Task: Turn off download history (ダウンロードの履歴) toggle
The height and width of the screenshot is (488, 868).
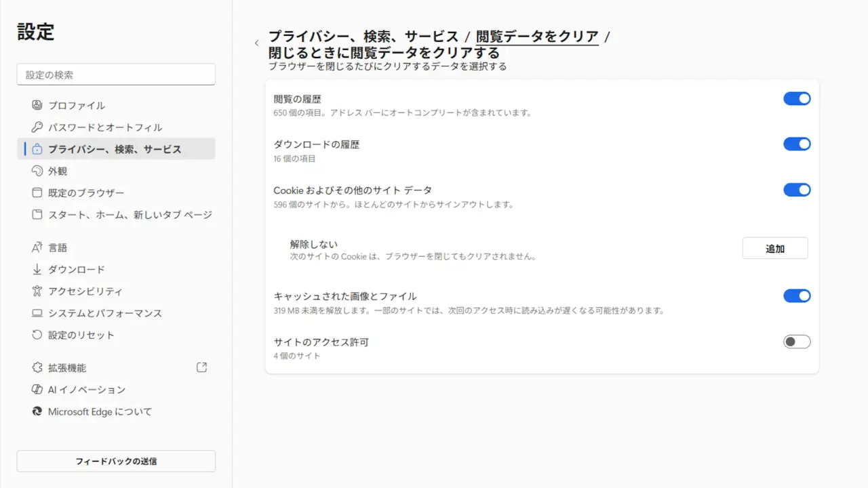Action: 797,144
